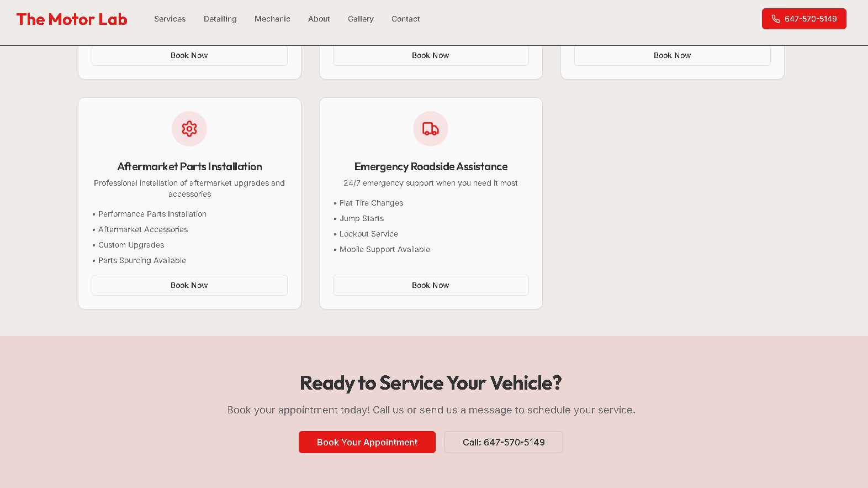Open the Services menu item

coord(170,19)
